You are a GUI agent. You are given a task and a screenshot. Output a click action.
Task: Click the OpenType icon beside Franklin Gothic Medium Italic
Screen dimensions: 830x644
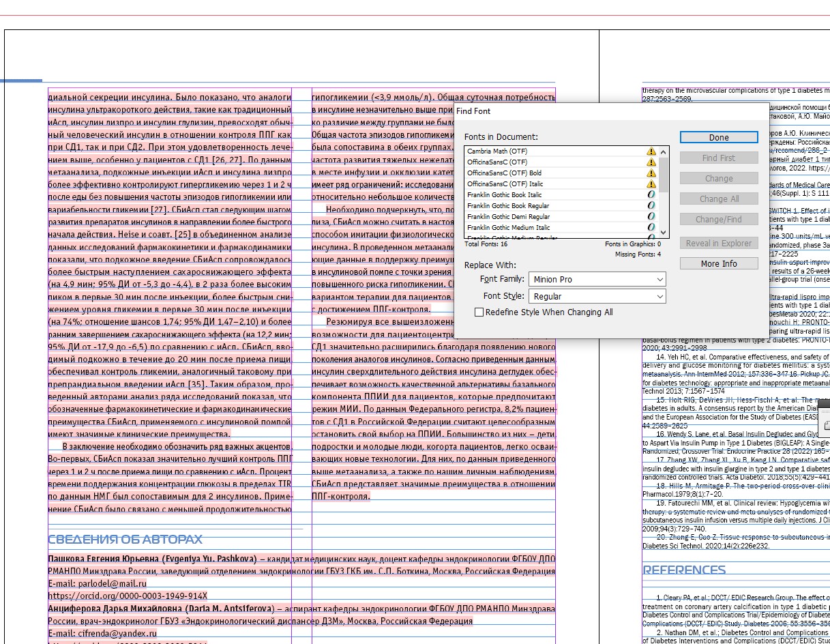(x=651, y=228)
